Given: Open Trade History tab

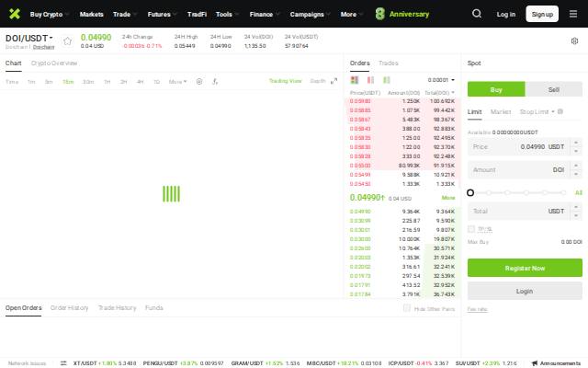Looking at the screenshot, I should [x=117, y=308].
